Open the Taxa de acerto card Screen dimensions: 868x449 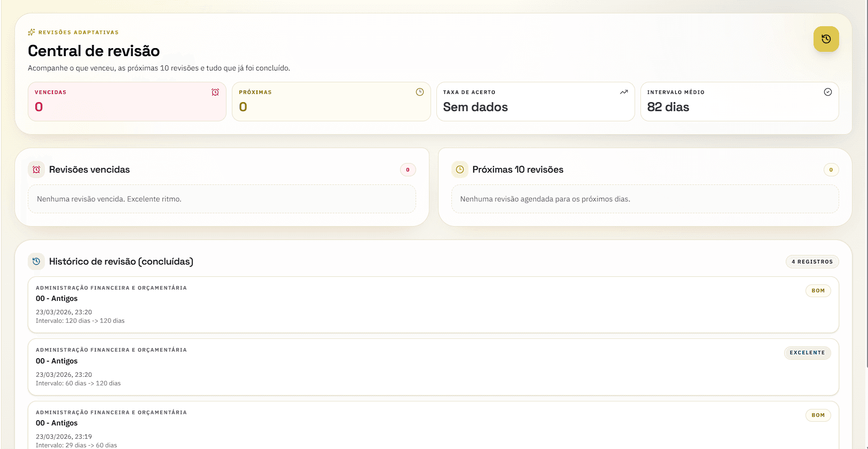coord(535,102)
